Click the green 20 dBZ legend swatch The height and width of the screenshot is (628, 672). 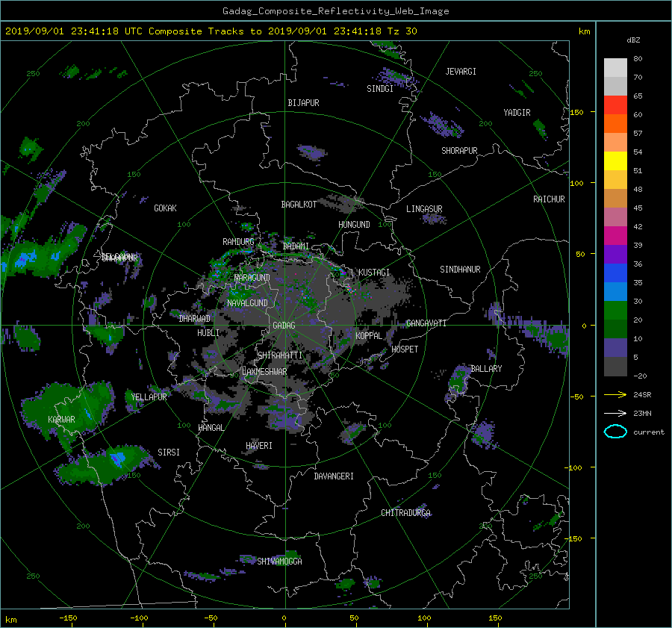click(615, 311)
